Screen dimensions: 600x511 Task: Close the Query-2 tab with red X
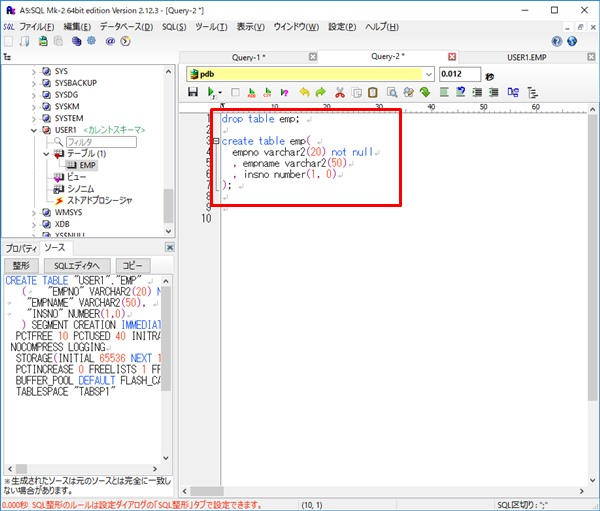[x=452, y=57]
